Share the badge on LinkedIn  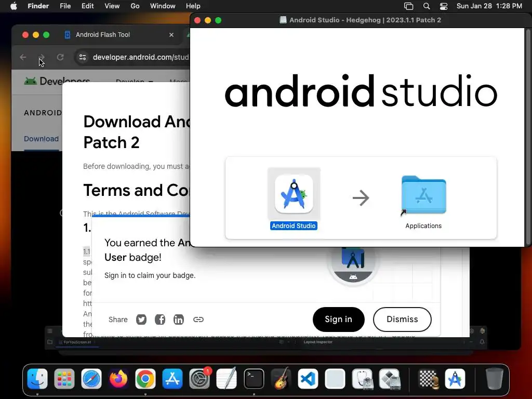click(179, 320)
